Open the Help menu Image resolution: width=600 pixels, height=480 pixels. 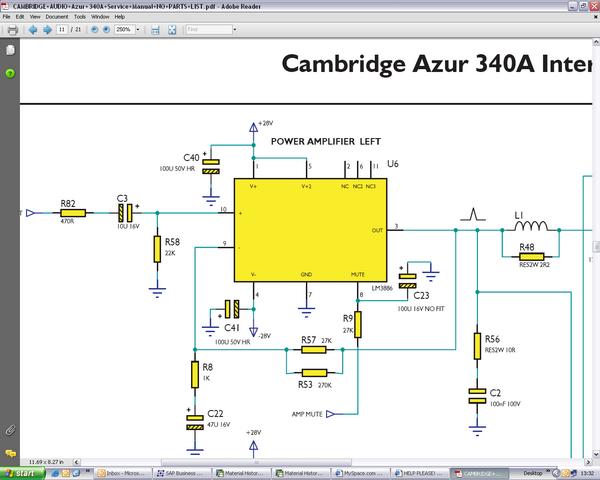click(x=120, y=17)
